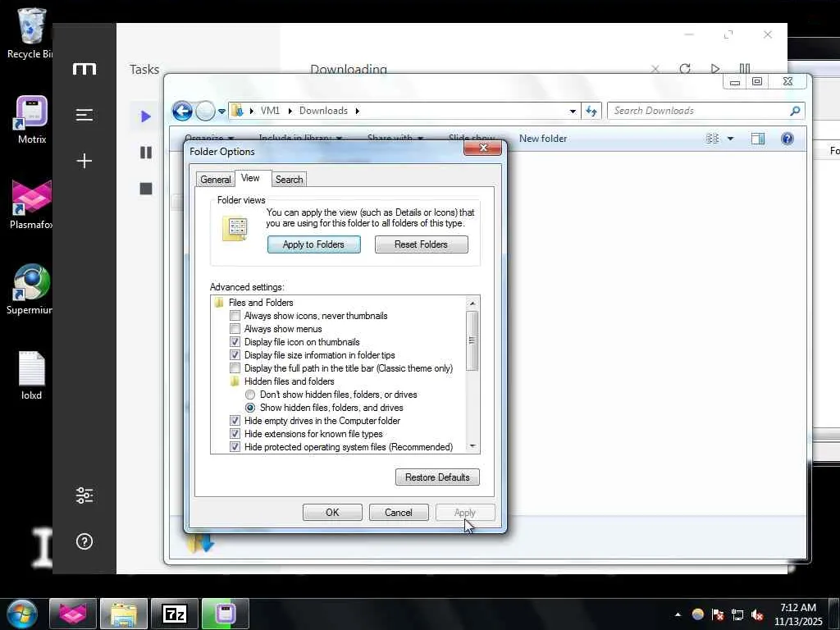Delete selected tasks in Motrix toolbar
The image size is (840, 630).
click(x=655, y=69)
